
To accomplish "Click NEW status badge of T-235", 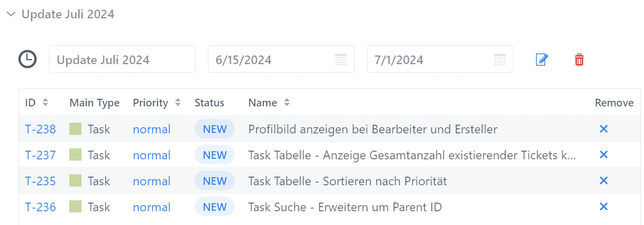I will coord(214,181).
